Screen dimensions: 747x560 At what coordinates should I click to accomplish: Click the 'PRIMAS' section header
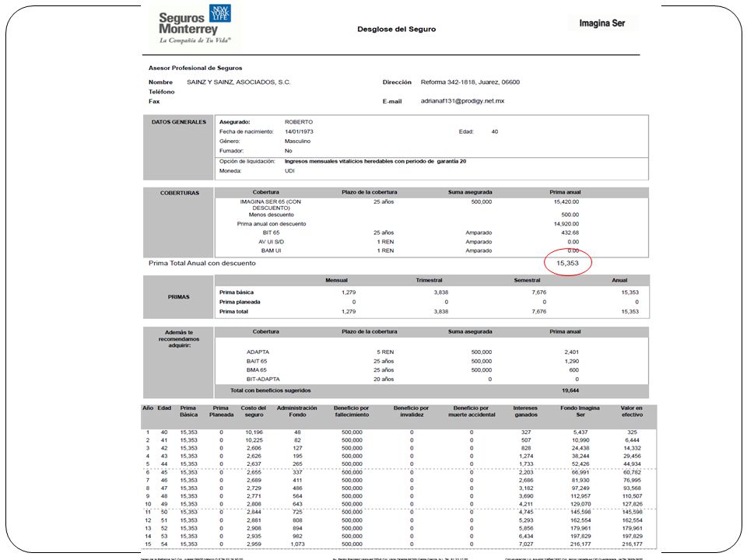click(x=179, y=296)
